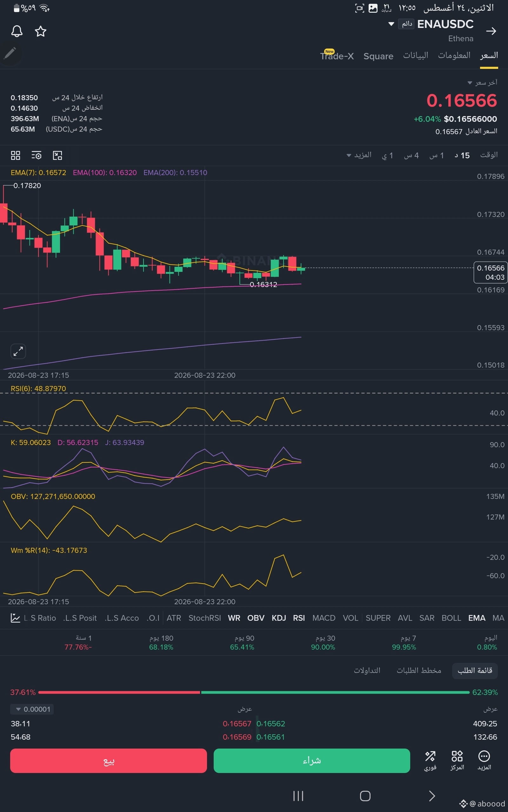Open the ENAUSDC pair selector dropdown
Screen dimensions: 508x812
[x=391, y=24]
